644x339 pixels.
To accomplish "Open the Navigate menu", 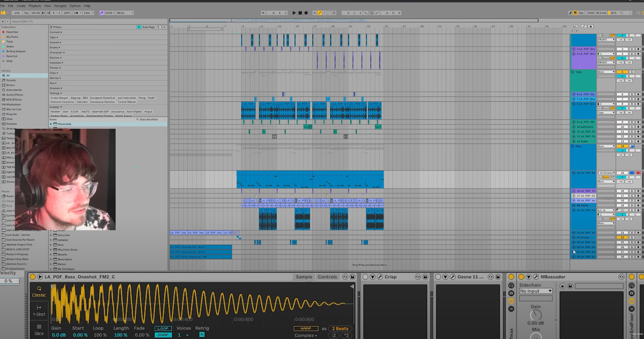I will click(60, 6).
